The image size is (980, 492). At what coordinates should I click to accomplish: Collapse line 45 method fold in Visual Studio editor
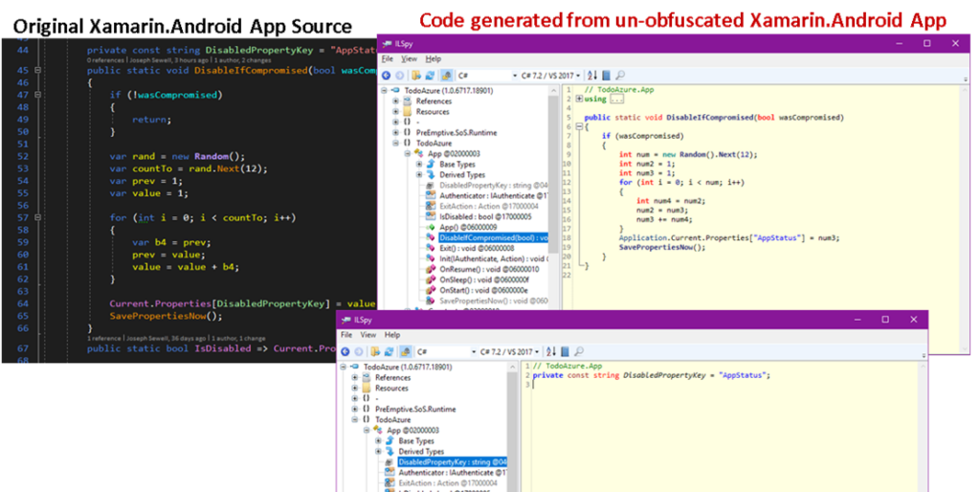click(38, 71)
